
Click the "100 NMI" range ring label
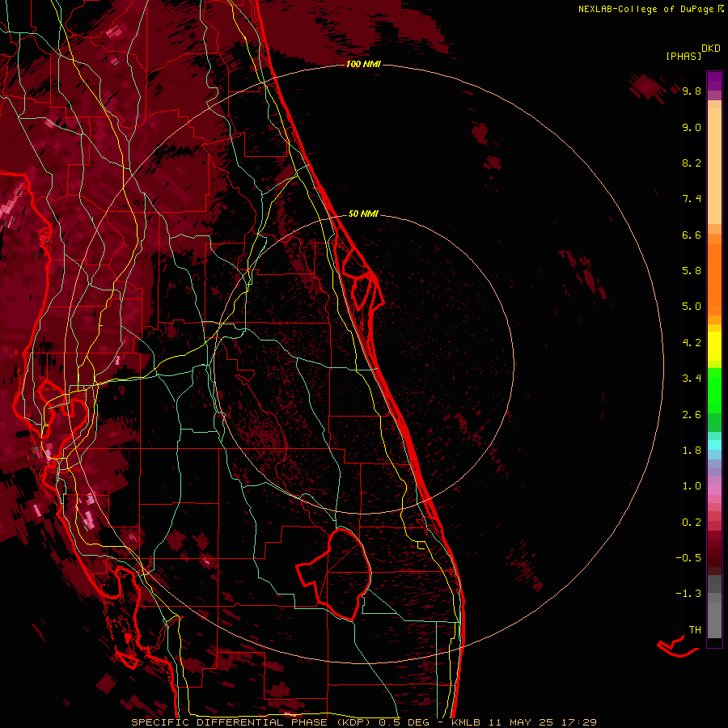pos(363,64)
